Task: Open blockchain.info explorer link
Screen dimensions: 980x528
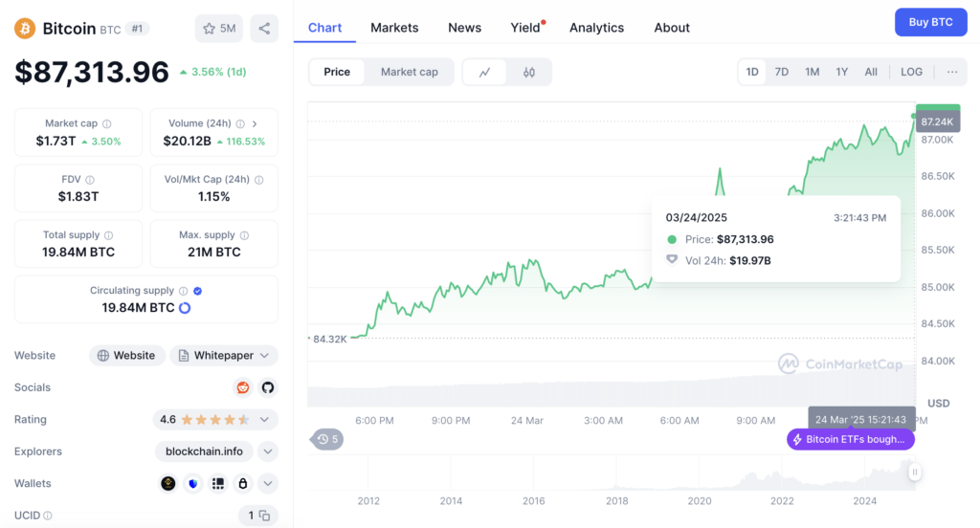Action: click(x=204, y=451)
